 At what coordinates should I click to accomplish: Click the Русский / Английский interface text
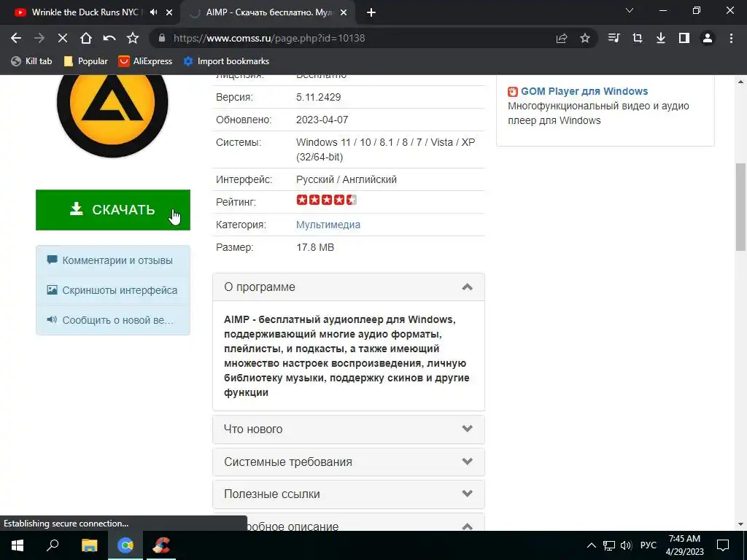point(347,179)
